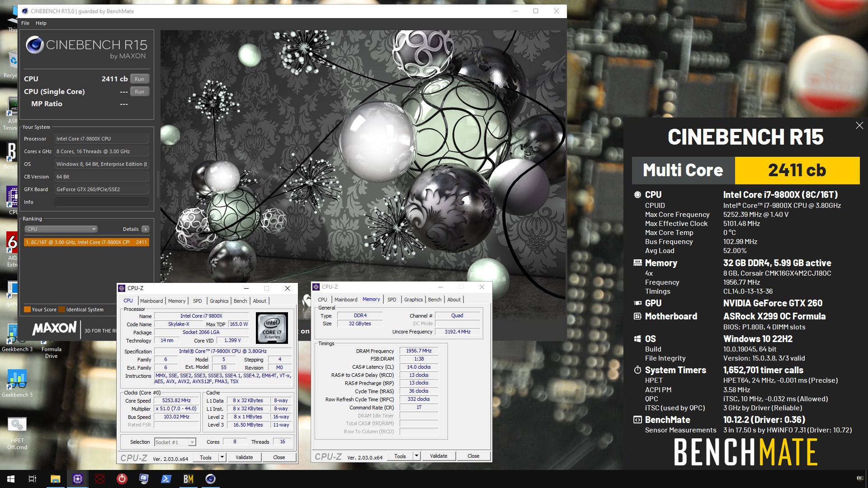Click the 2411 cb Multi Core score
This screenshot has width=868, height=488.
click(x=797, y=170)
